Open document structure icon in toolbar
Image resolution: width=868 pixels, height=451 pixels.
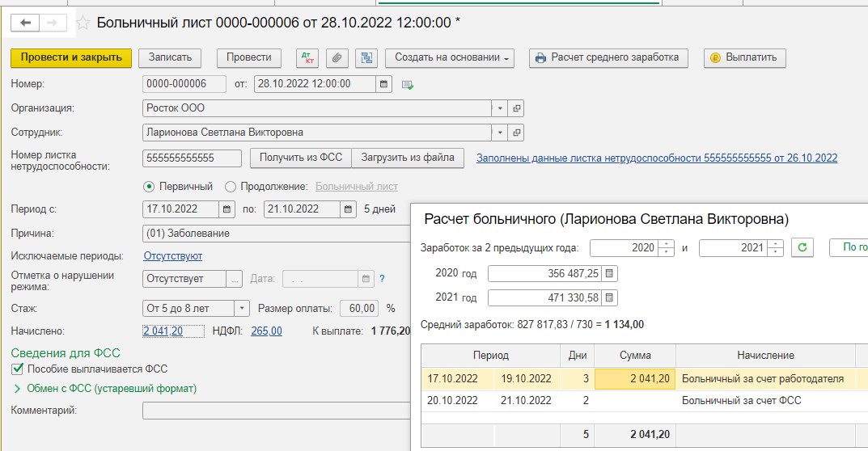click(x=366, y=57)
